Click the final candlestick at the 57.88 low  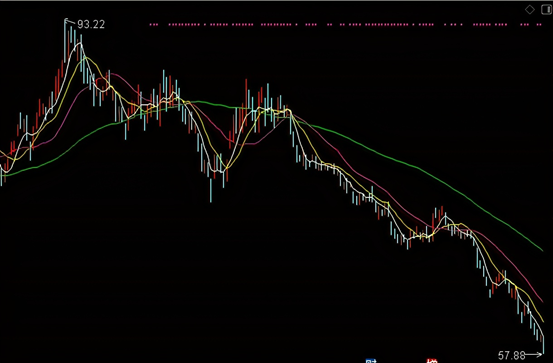tap(543, 345)
